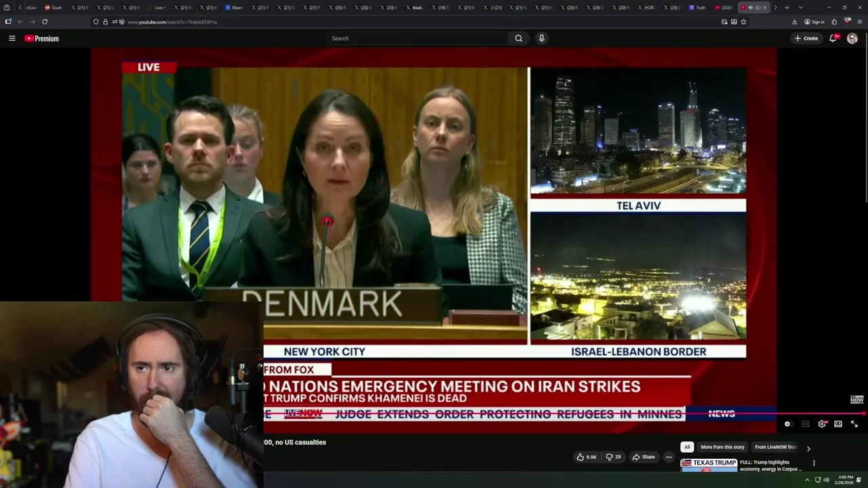Image resolution: width=868 pixels, height=488 pixels.
Task: View site security lock info
Action: pyautogui.click(x=105, y=22)
